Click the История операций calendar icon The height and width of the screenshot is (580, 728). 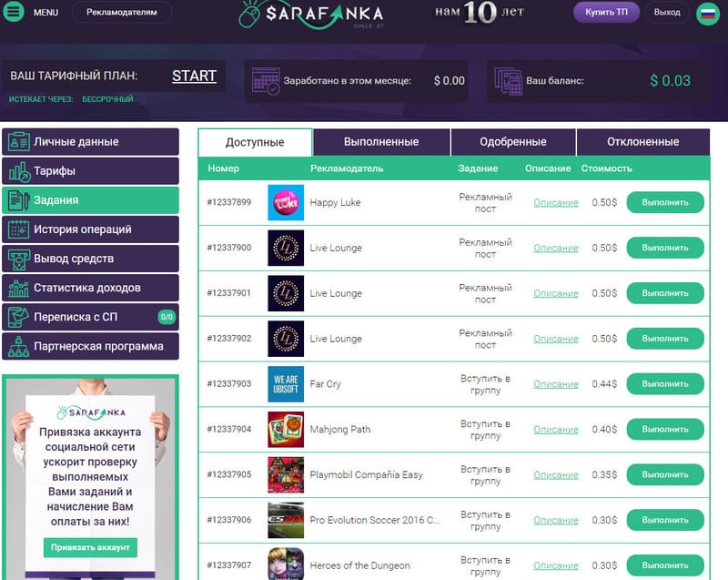(x=17, y=229)
